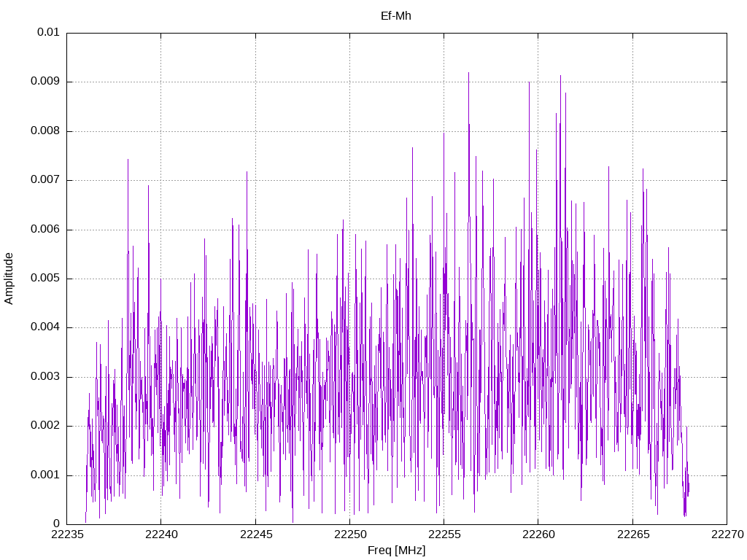This screenshot has width=747, height=560.
Task: Click the x-axis tick label 22235
Action: 67,534
